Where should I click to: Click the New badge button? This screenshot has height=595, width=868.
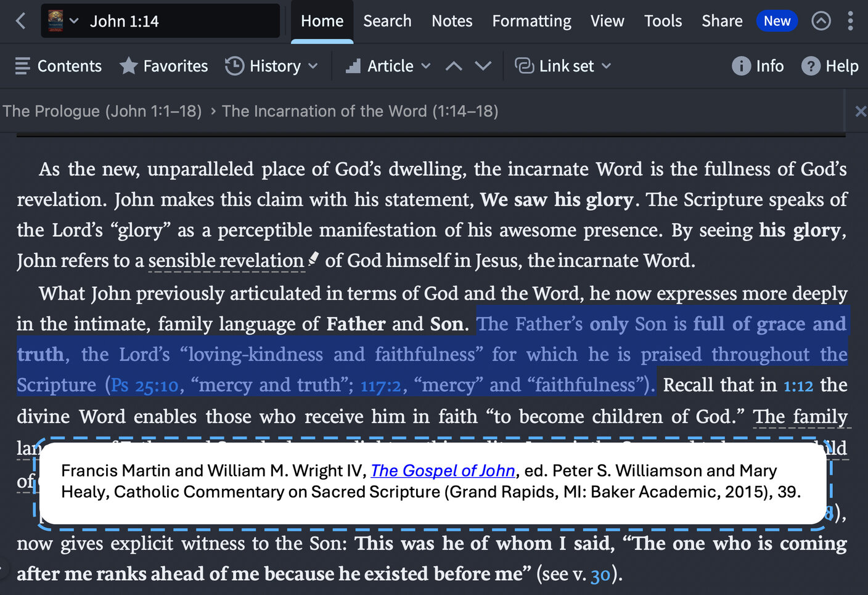(x=776, y=21)
